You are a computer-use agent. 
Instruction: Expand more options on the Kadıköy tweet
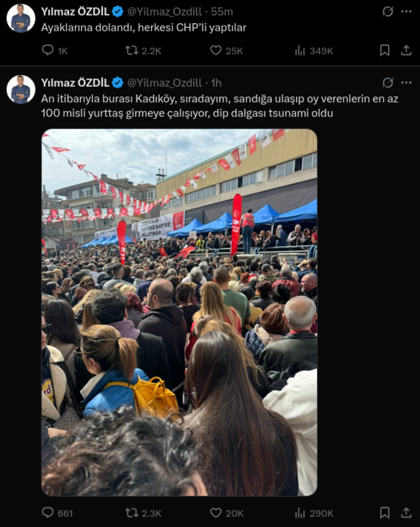click(x=406, y=83)
